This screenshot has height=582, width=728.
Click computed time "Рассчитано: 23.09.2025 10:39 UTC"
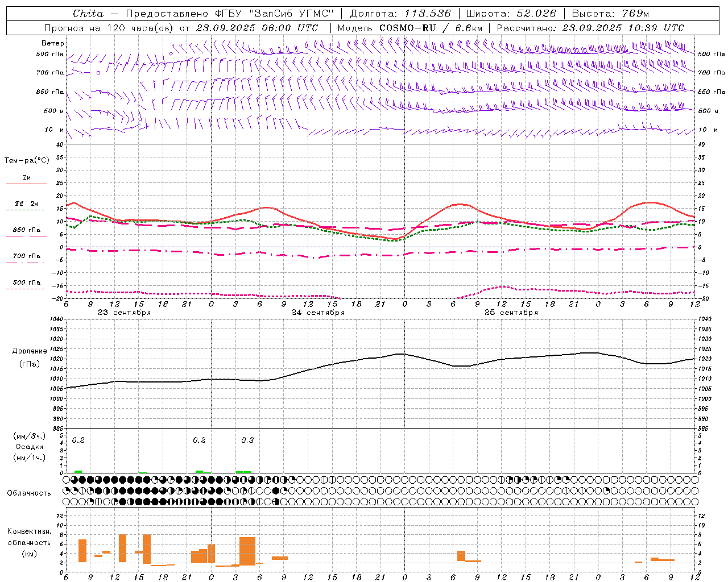[x=590, y=28]
